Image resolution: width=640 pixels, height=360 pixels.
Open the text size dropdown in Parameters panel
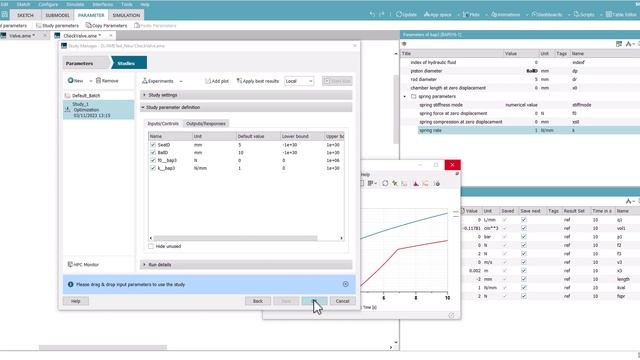pyautogui.click(x=630, y=44)
